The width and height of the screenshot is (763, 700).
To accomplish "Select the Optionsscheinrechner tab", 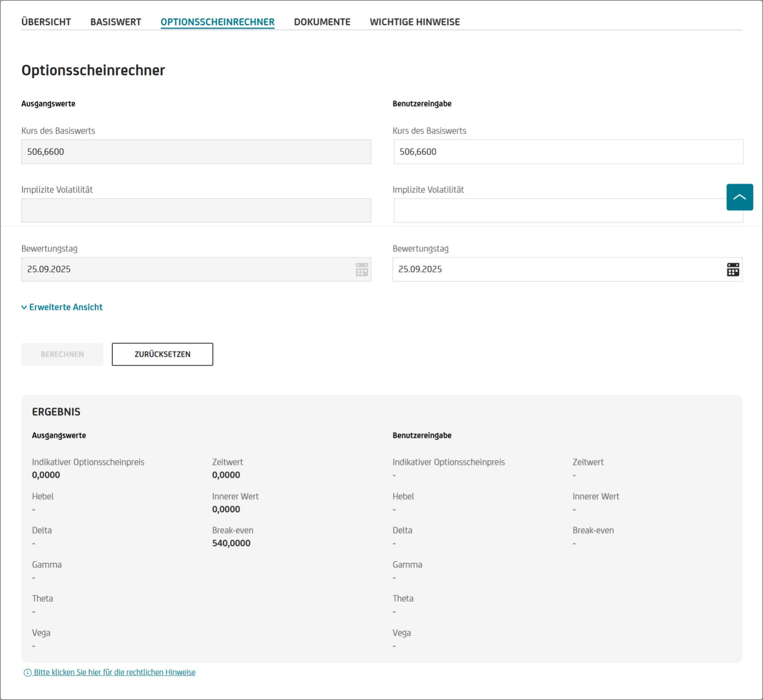I will (218, 22).
